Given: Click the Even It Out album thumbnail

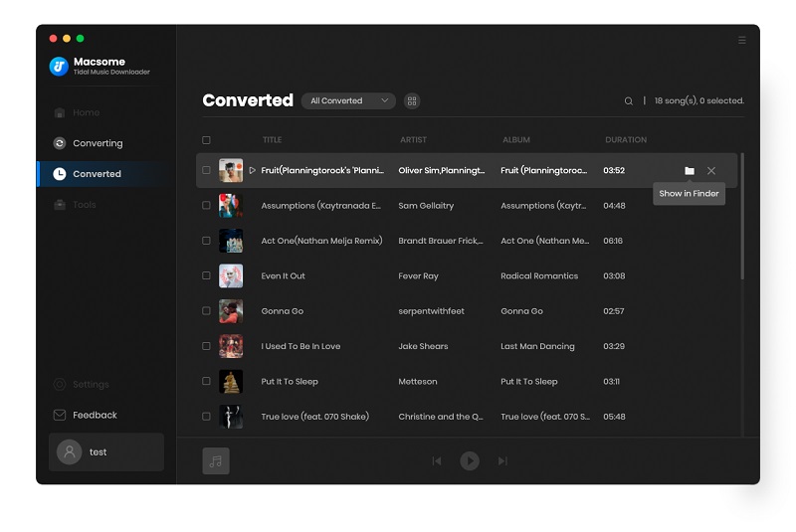Looking at the screenshot, I should pyautogui.click(x=231, y=275).
